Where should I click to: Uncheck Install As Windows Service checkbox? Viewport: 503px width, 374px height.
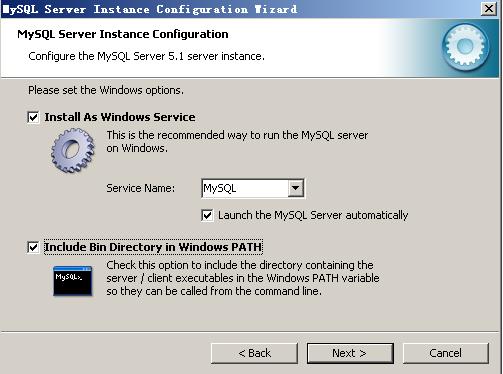coord(33,117)
